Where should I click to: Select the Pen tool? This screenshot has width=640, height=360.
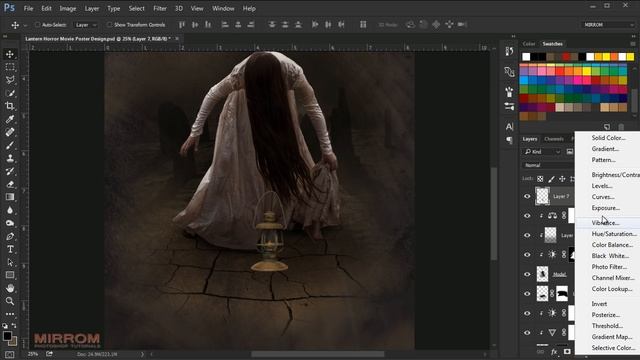(10, 236)
